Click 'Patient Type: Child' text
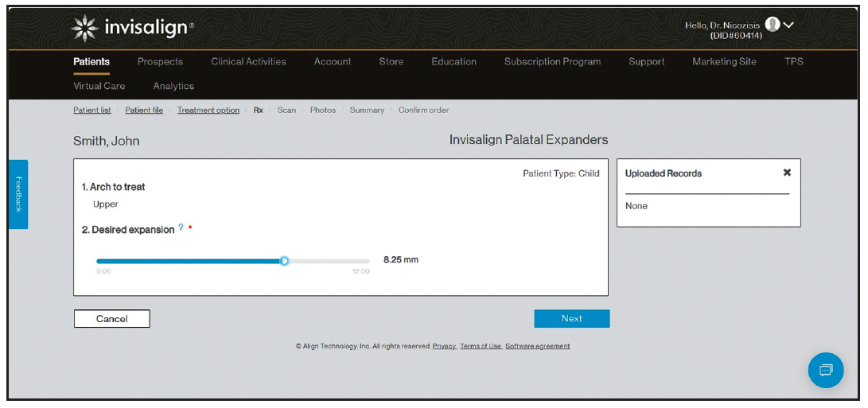868x408 pixels. click(562, 173)
